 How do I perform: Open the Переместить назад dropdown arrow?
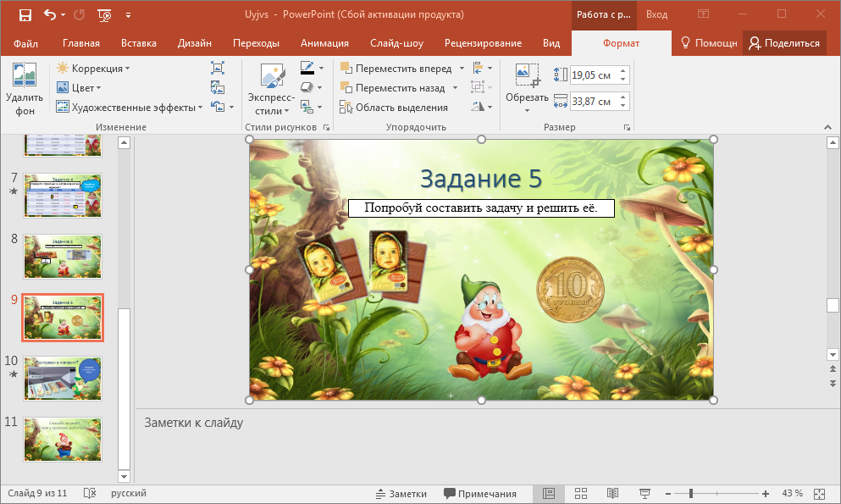(x=455, y=88)
